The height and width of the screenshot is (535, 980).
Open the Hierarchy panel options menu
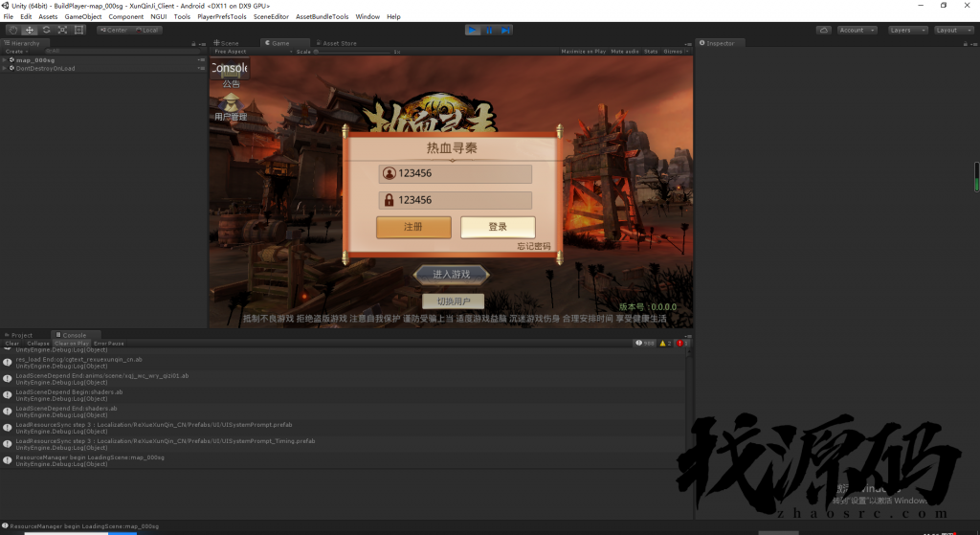pyautogui.click(x=202, y=44)
